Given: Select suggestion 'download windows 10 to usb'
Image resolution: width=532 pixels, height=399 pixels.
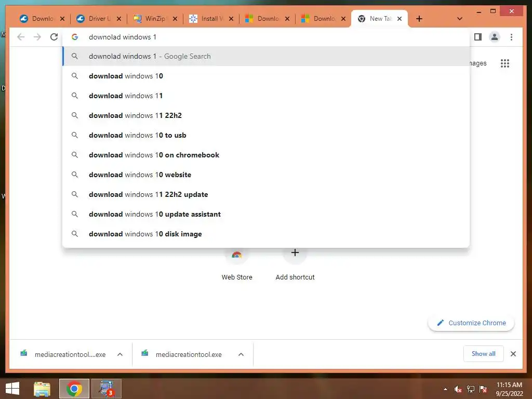Looking at the screenshot, I should tap(266, 135).
